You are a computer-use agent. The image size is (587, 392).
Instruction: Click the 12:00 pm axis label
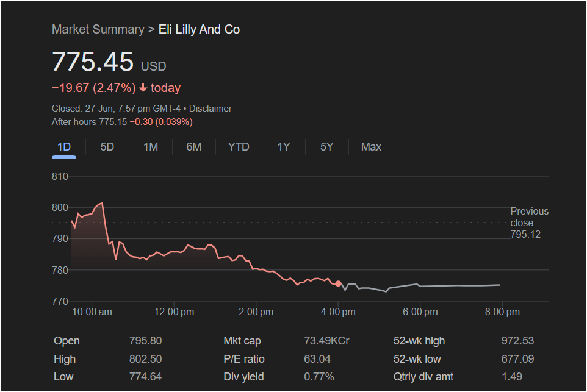click(x=174, y=312)
